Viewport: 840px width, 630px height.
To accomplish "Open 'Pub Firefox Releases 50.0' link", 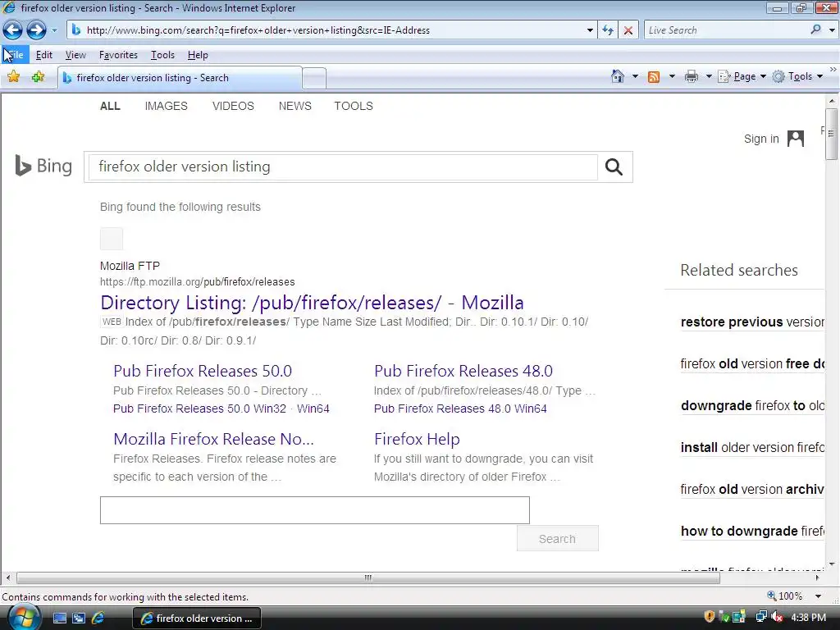I will click(x=203, y=371).
